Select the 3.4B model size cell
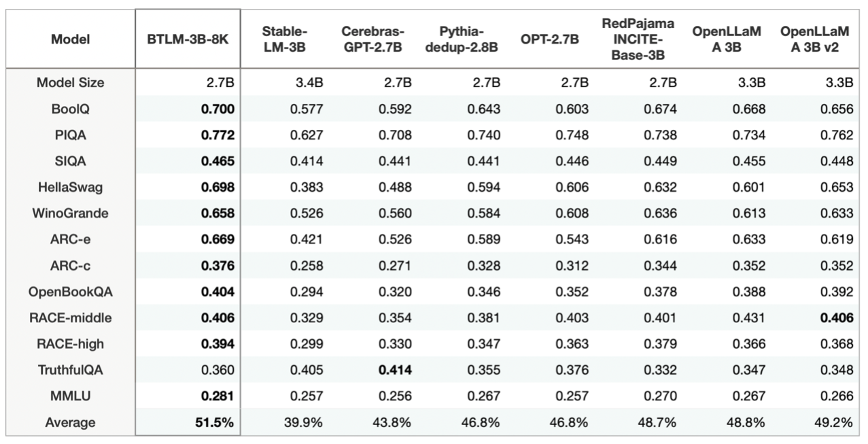 tap(309, 83)
